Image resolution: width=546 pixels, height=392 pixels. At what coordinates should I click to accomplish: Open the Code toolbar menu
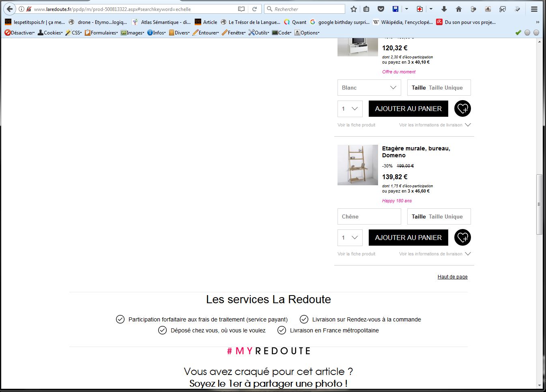[282, 32]
